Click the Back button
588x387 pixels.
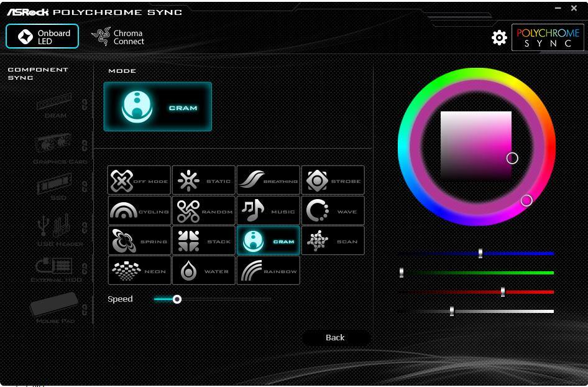pyautogui.click(x=335, y=337)
